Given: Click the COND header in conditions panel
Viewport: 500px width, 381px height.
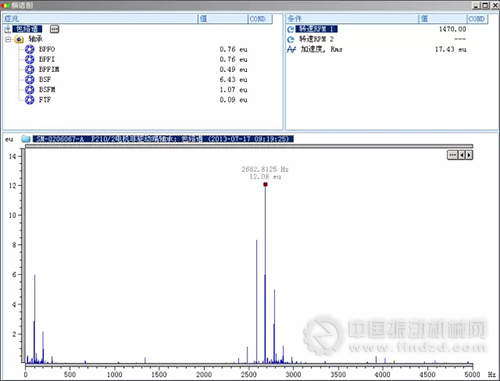Looking at the screenshot, I should pyautogui.click(x=477, y=19).
